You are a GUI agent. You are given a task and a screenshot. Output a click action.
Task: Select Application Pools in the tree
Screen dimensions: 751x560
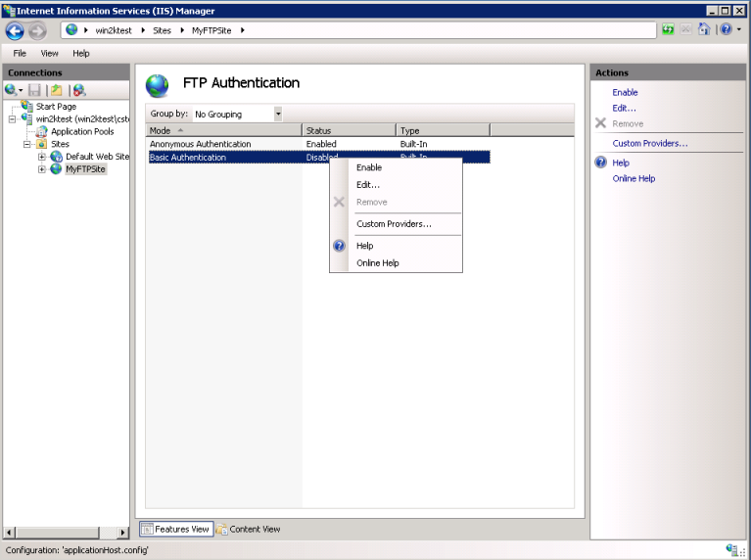(x=82, y=131)
